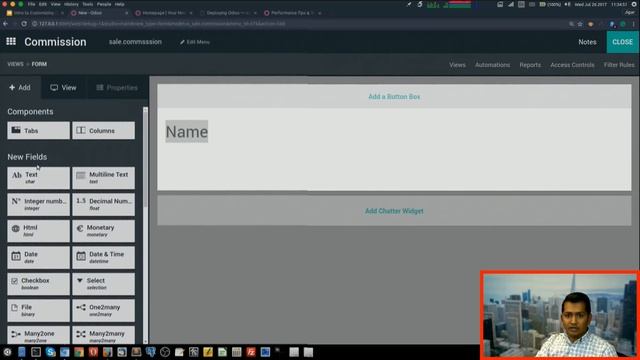
Task: Go back in the browser
Action: click(x=5, y=24)
